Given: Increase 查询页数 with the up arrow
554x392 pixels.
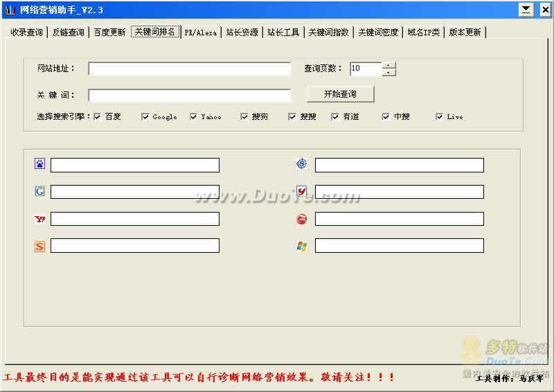Looking at the screenshot, I should tap(388, 65).
